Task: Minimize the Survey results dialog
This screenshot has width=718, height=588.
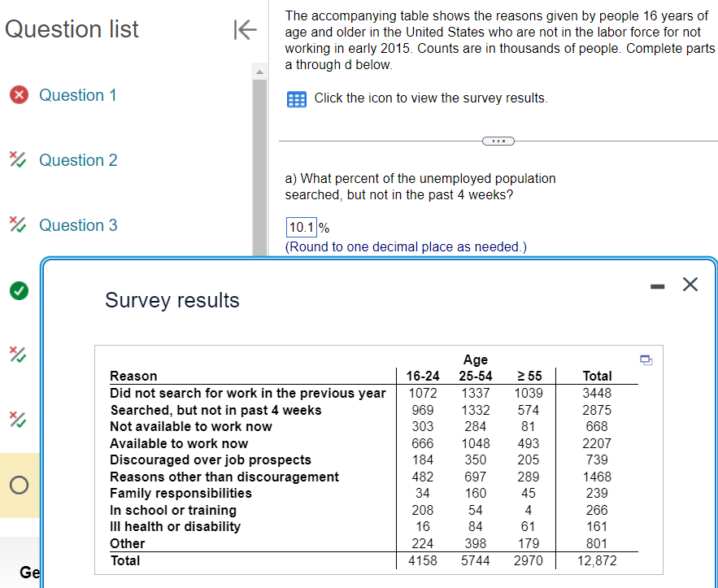Action: (x=657, y=285)
